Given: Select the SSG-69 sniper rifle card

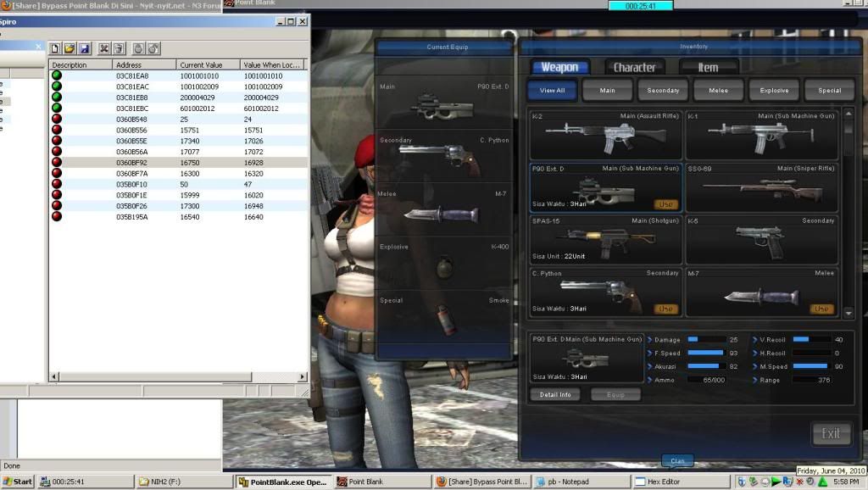Looking at the screenshot, I should [762, 187].
